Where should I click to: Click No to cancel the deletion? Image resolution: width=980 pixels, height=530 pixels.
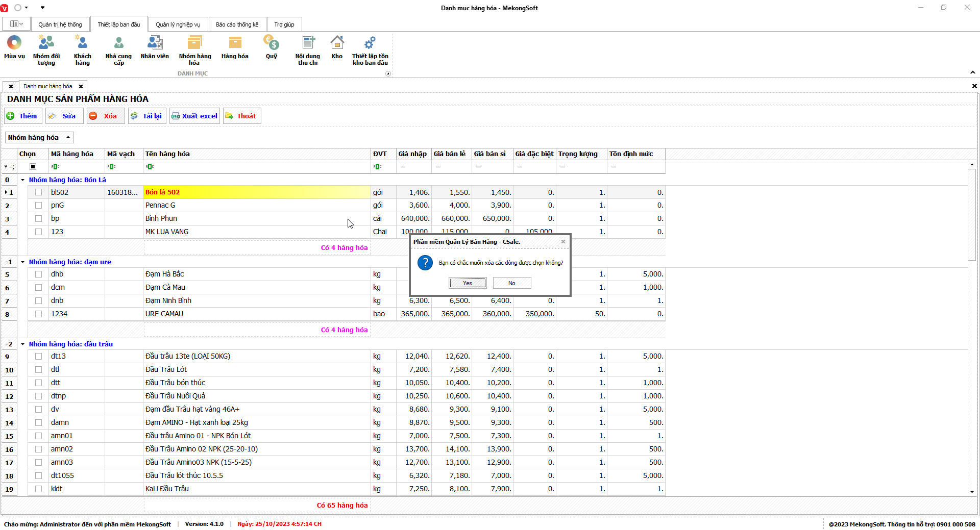[512, 283]
